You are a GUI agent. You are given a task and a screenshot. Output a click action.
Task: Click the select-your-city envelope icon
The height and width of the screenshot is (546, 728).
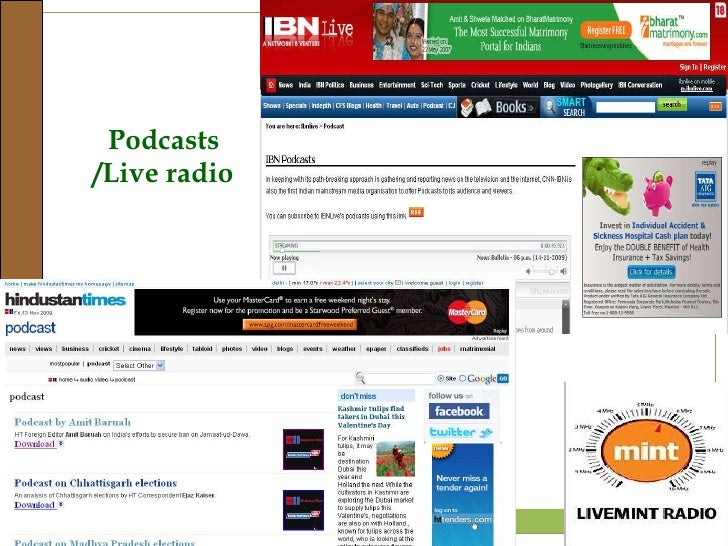tap(398, 283)
